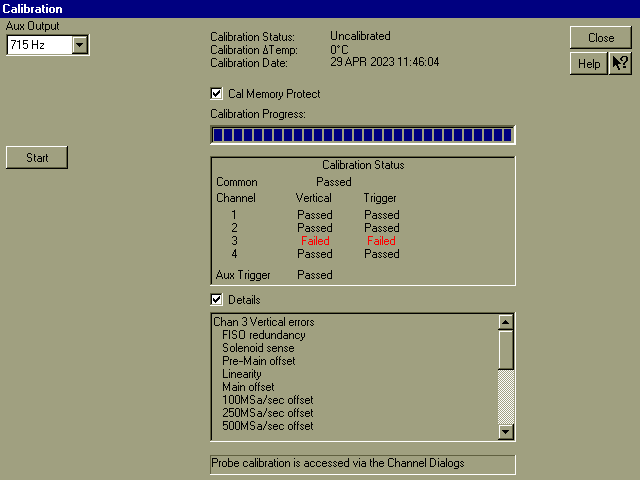The height and width of the screenshot is (480, 640).
Task: Click the Calibration Progress bar
Action: [362, 135]
